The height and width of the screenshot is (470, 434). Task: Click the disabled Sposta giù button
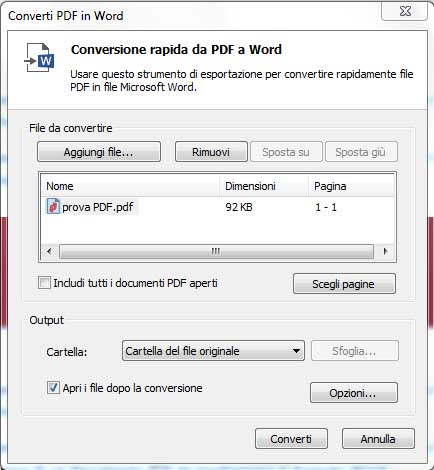click(x=361, y=152)
